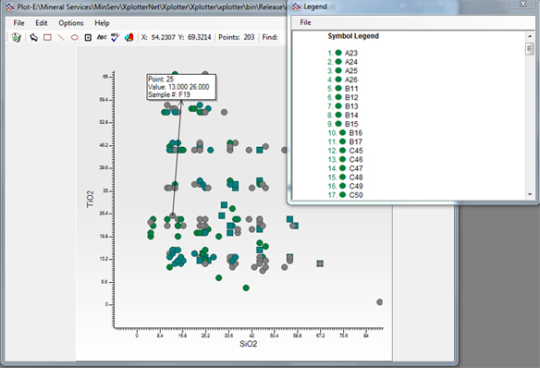Close the Legend window

pyautogui.click(x=523, y=4)
